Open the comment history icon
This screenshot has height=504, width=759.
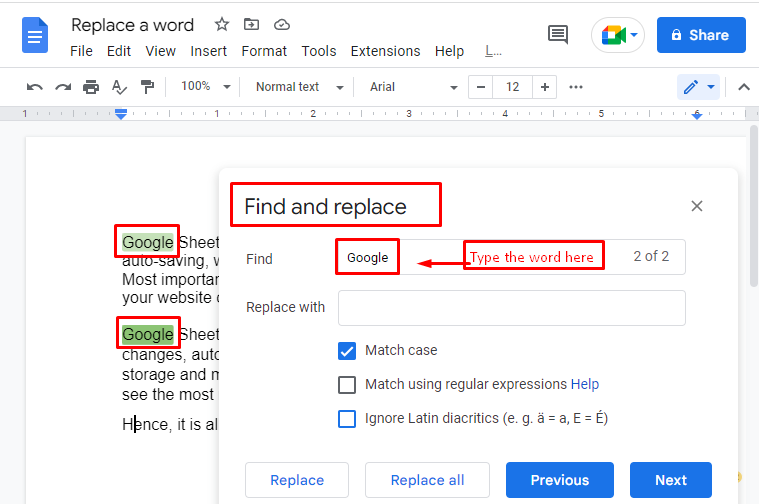pos(558,35)
